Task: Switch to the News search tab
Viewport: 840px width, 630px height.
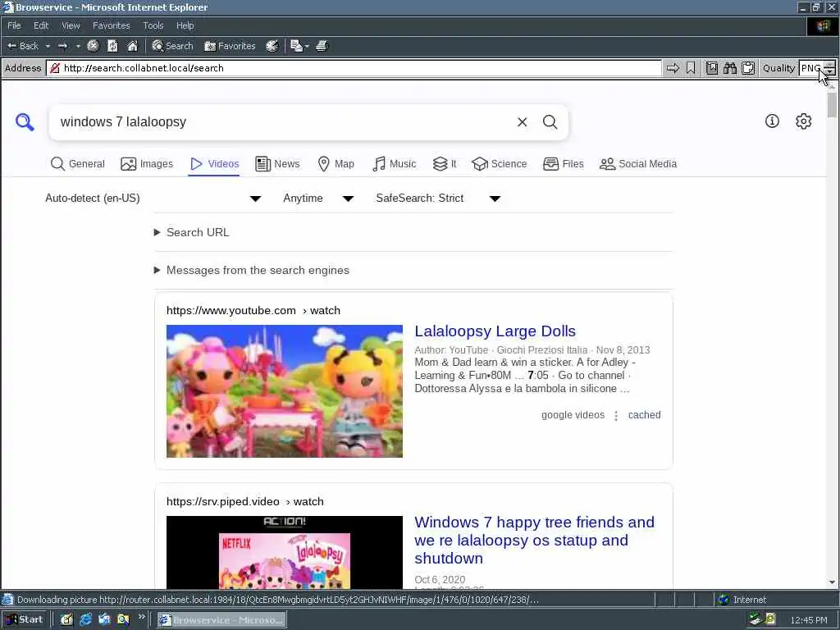Action: (277, 164)
